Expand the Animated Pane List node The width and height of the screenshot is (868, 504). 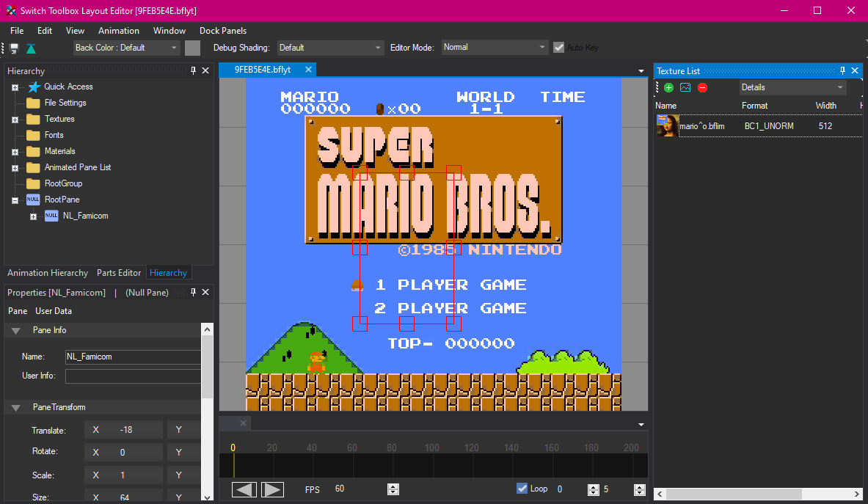pyautogui.click(x=15, y=167)
